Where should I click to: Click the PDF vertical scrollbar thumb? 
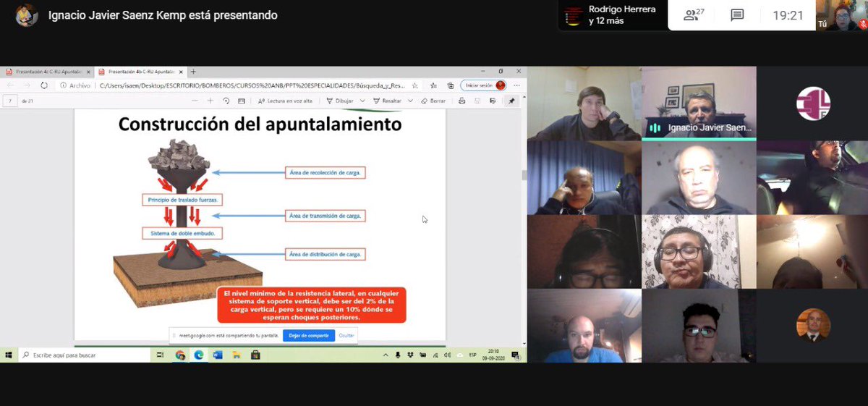pyautogui.click(x=523, y=175)
